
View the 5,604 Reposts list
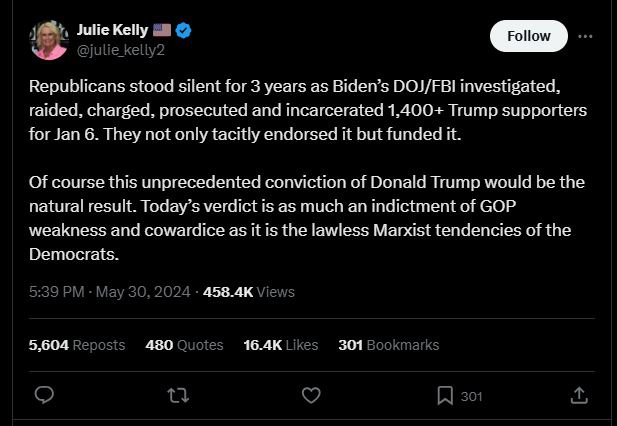[77, 344]
